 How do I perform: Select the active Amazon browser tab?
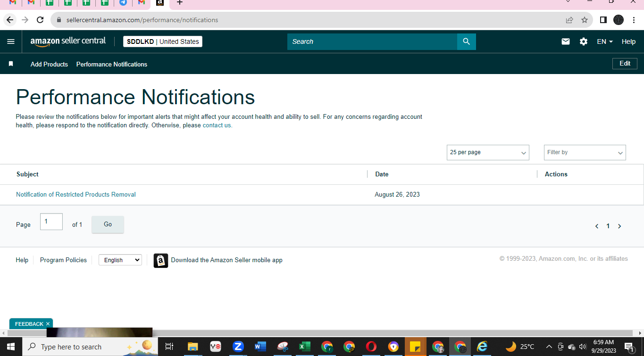tap(160, 3)
